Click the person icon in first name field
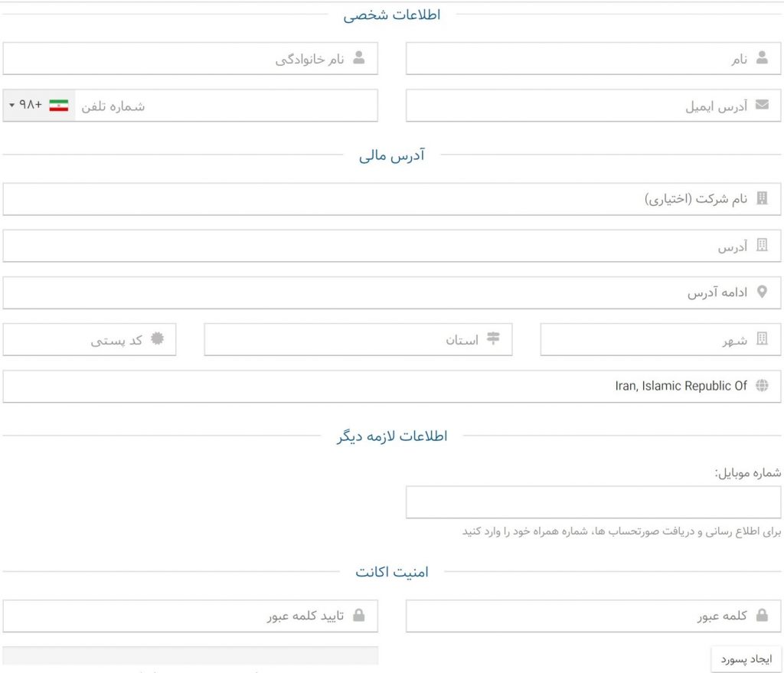This screenshot has width=784, height=673. [761, 58]
